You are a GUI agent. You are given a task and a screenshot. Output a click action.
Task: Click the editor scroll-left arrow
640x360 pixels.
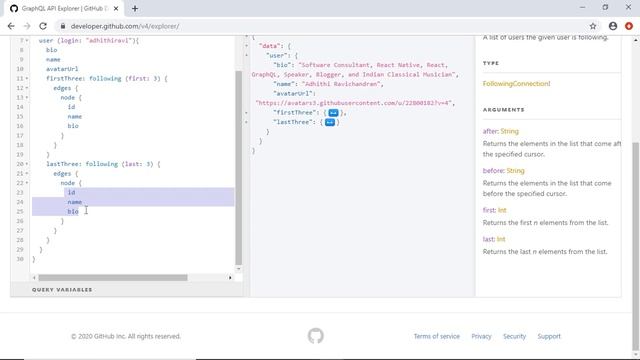[34, 278]
